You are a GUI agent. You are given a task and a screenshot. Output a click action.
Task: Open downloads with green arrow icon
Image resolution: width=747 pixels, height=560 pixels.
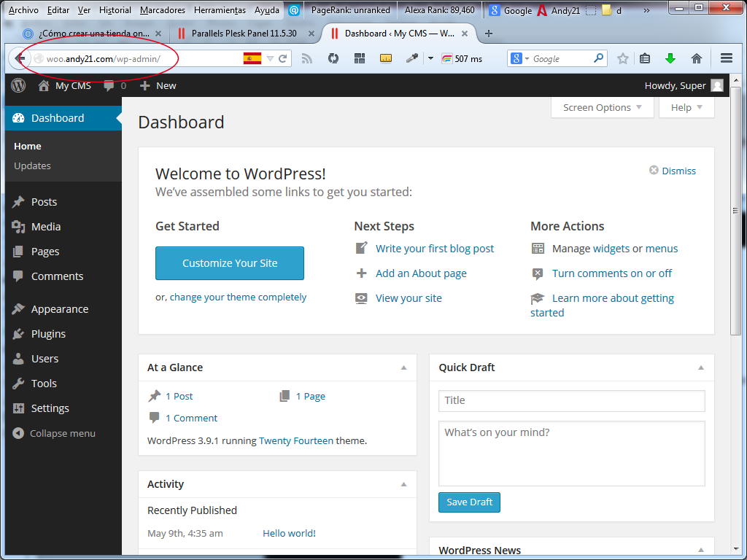[670, 58]
